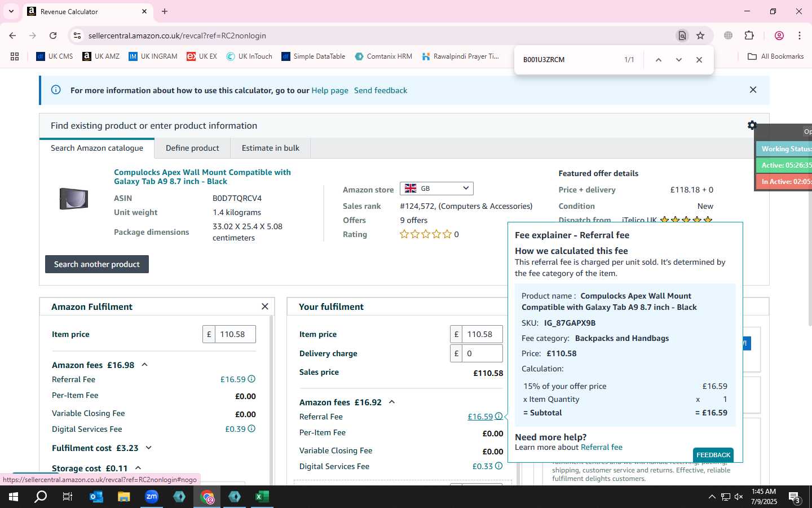
Task: Open the Chrome profile icon
Action: pos(779,36)
